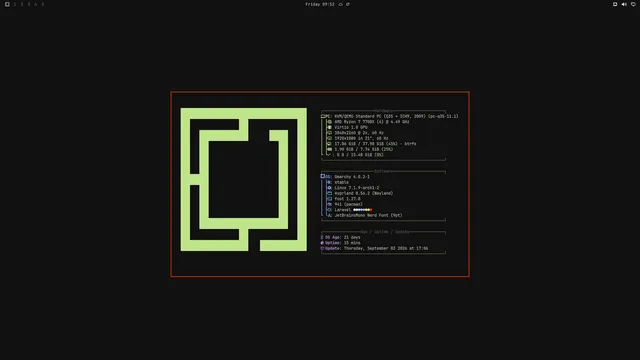The width and height of the screenshot is (640, 360).
Task: Click the 'Age / Uptime / Update' header
Action: [x=385, y=232]
